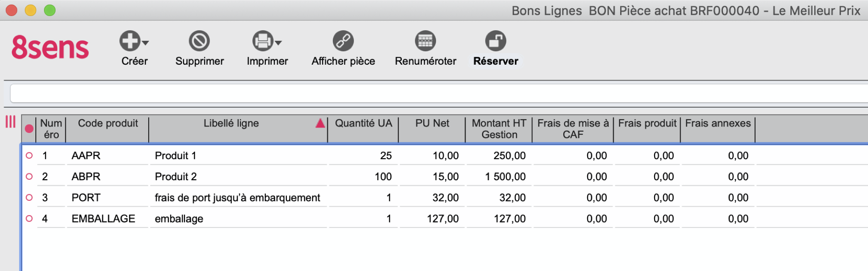Click the red dot header icon
This screenshot has width=868, height=271.
[x=29, y=129]
